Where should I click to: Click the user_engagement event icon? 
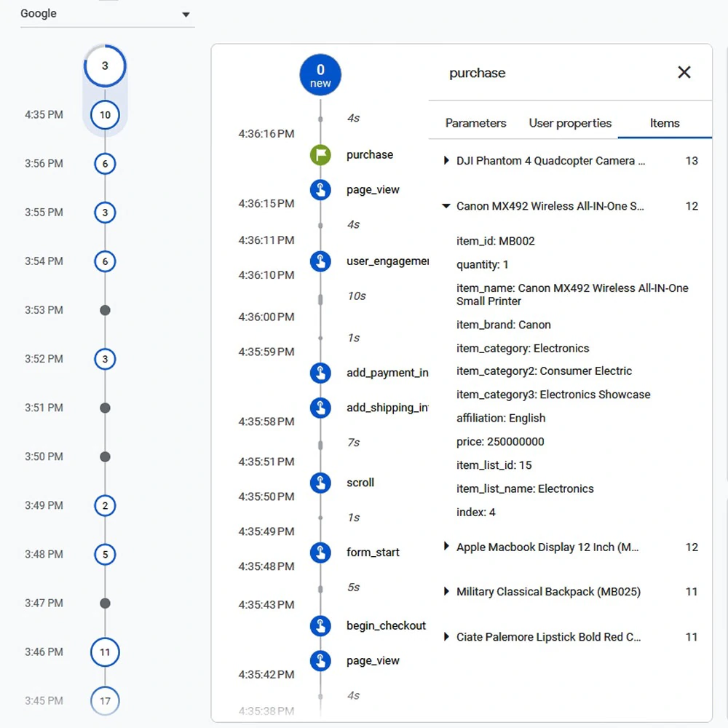[x=320, y=261]
